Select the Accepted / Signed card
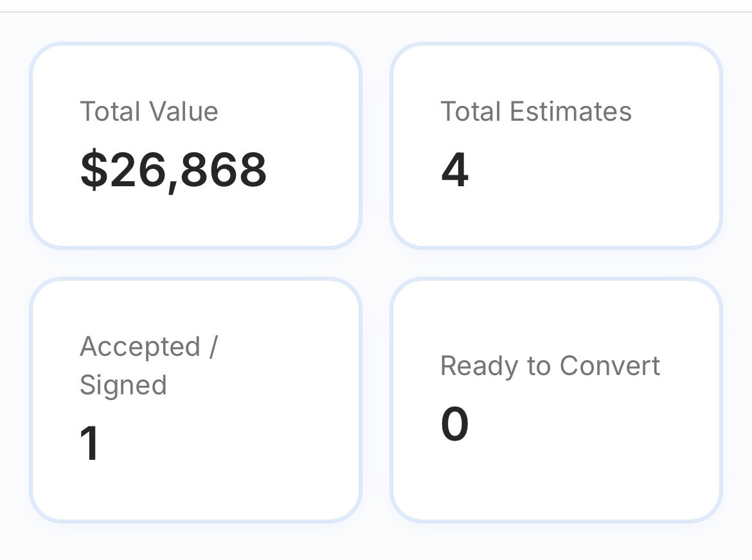Viewport: 752px width, 560px height. [x=195, y=399]
